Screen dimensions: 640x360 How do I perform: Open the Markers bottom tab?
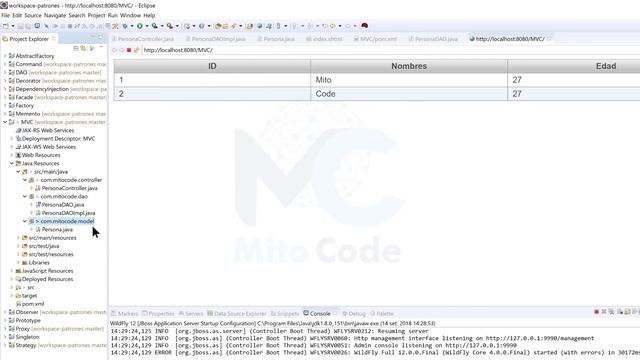click(124, 313)
